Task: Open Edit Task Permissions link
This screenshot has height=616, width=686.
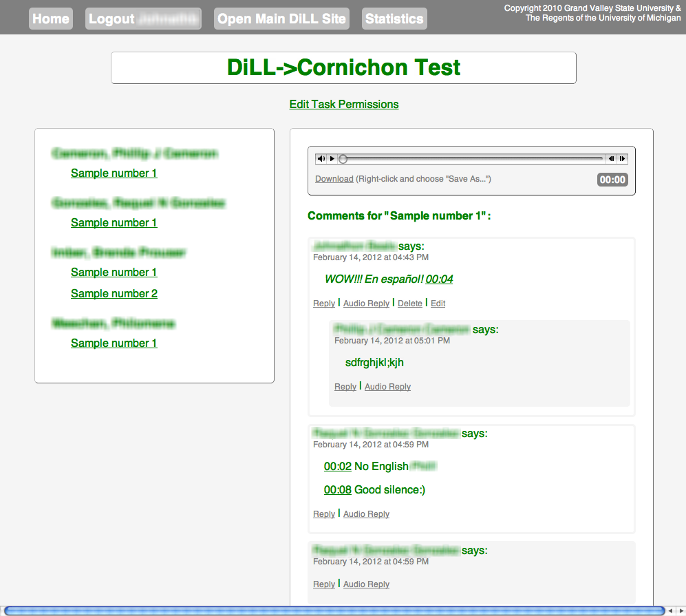Action: [x=344, y=105]
